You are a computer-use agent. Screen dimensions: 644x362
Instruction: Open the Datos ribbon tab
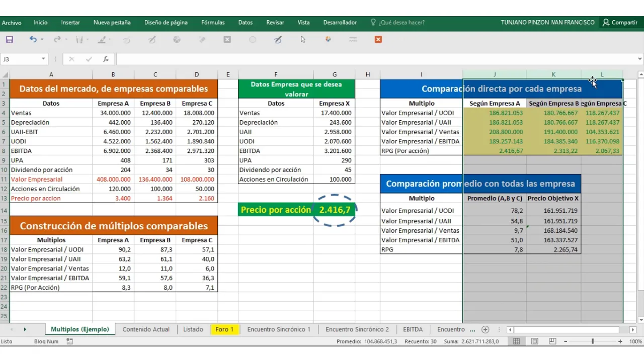246,23
